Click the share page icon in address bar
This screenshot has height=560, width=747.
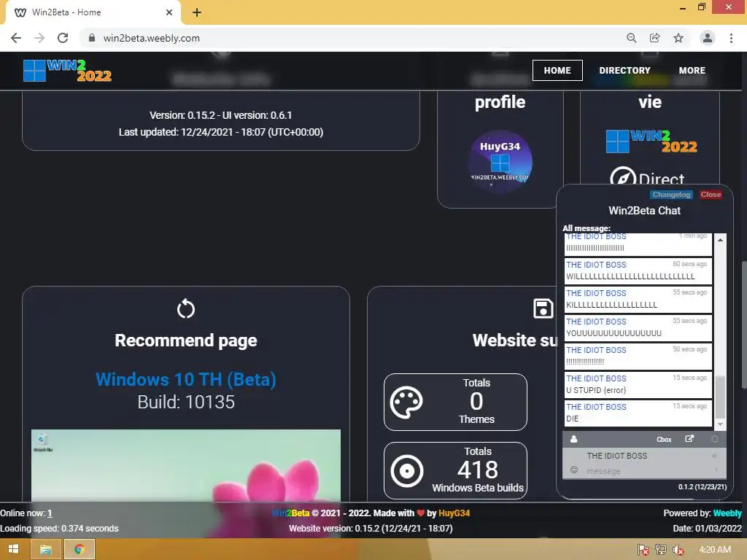(x=655, y=38)
